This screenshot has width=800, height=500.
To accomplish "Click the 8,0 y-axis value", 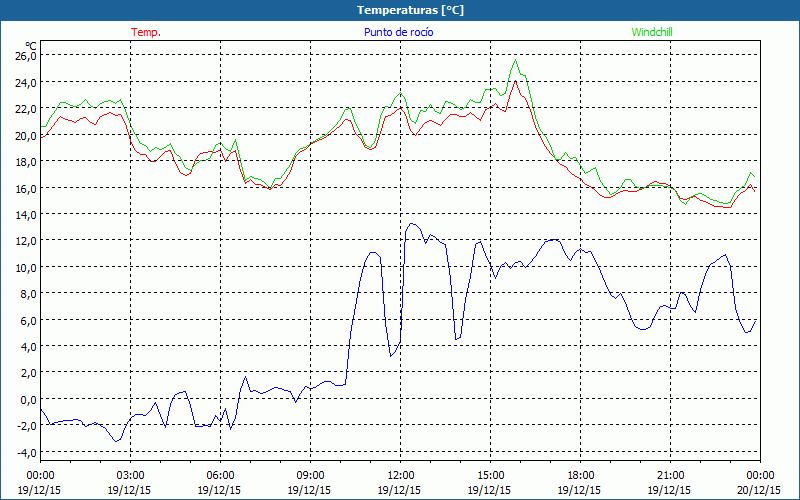I will [28, 294].
